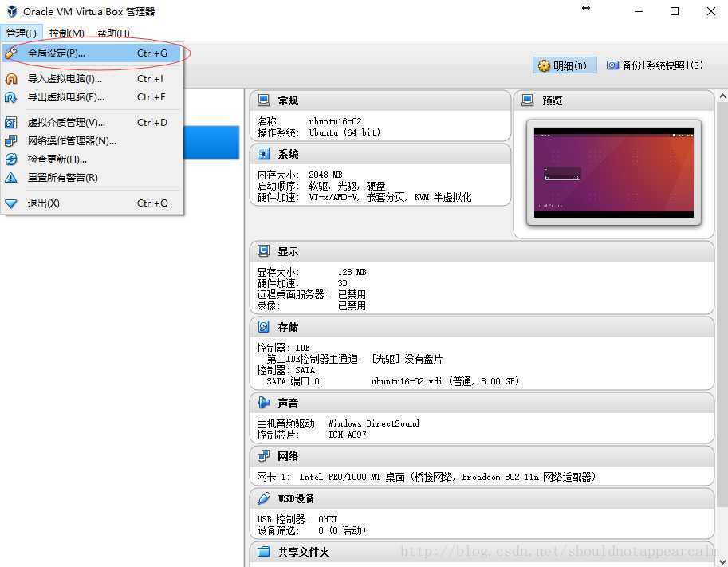Click the Ubuntu preview thumbnail
The height and width of the screenshot is (567, 728).
coord(614,172)
